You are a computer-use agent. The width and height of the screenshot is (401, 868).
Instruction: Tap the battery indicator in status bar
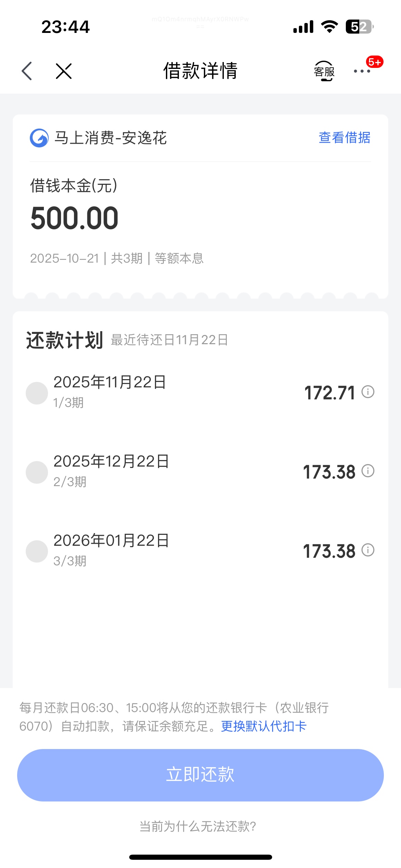pyautogui.click(x=359, y=27)
